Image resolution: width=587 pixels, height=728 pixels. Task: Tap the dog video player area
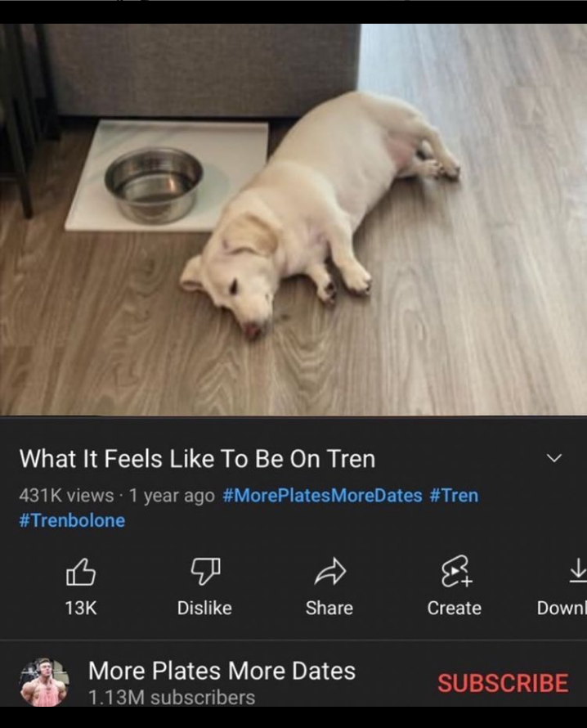[x=293, y=219]
